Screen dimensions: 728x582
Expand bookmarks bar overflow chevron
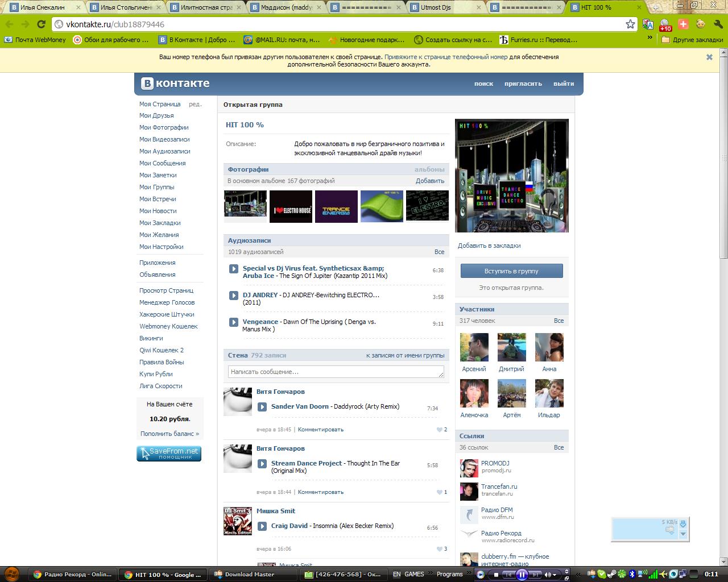[x=650, y=38]
